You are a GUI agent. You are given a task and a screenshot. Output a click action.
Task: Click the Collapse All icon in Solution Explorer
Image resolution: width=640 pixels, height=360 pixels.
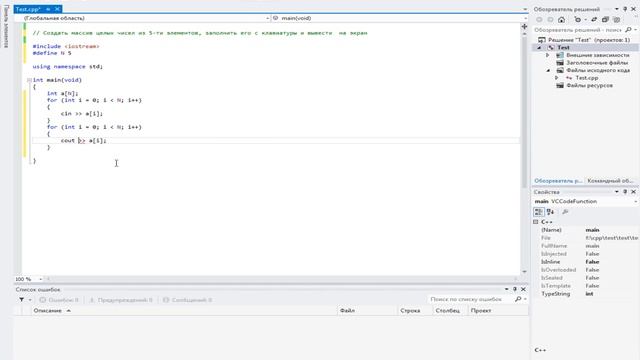coord(605,20)
